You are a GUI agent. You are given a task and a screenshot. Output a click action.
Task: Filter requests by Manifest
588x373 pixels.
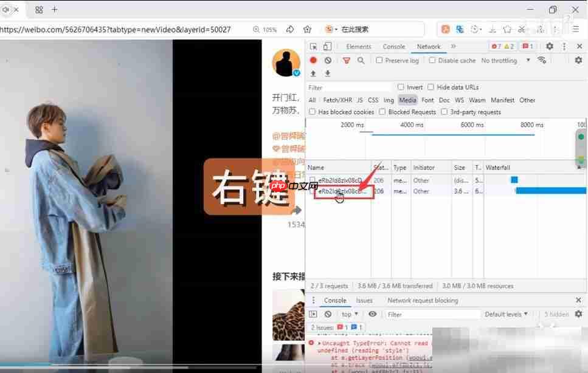[x=502, y=100]
